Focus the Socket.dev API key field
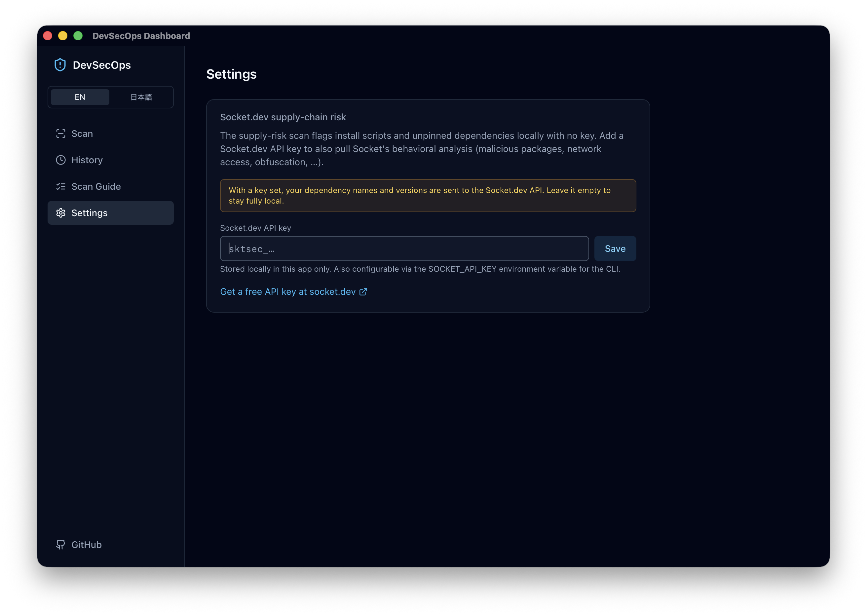 point(404,249)
